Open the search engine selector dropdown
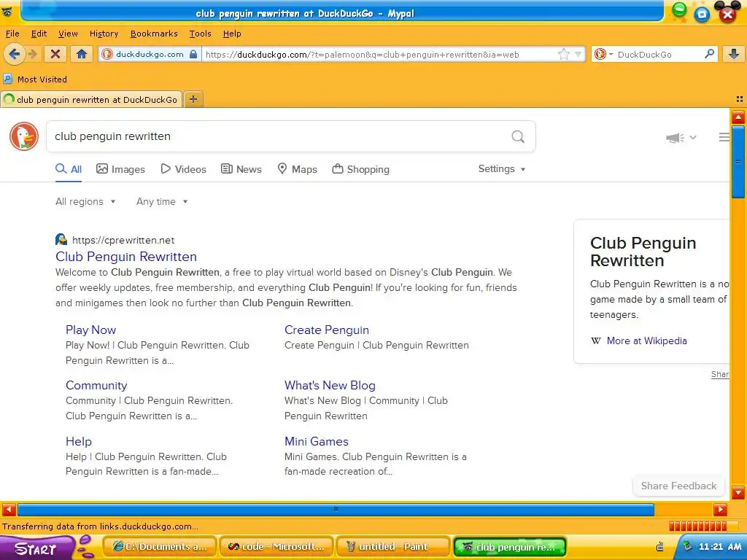This screenshot has height=560, width=747. coord(603,54)
